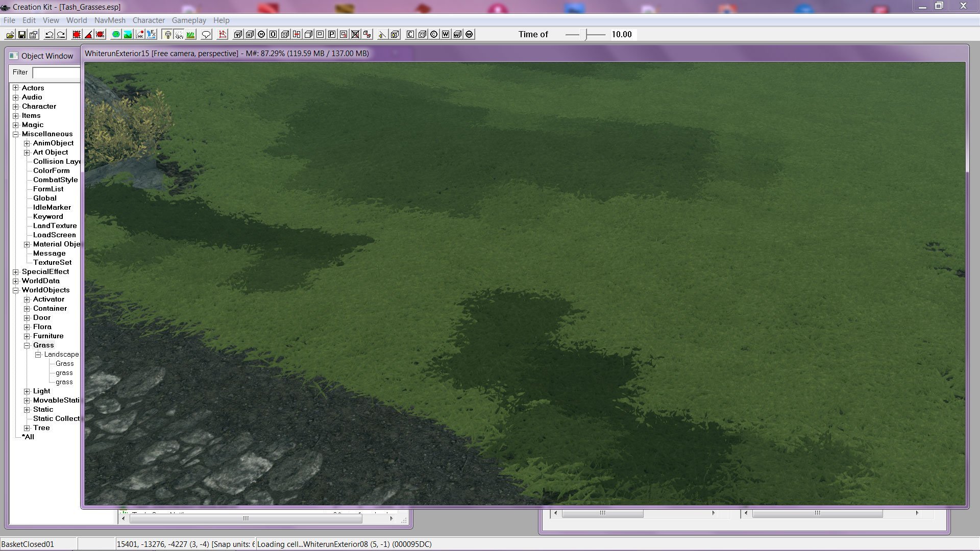980x551 pixels.
Task: Open plugin file with the folder icon
Action: pyautogui.click(x=10, y=34)
